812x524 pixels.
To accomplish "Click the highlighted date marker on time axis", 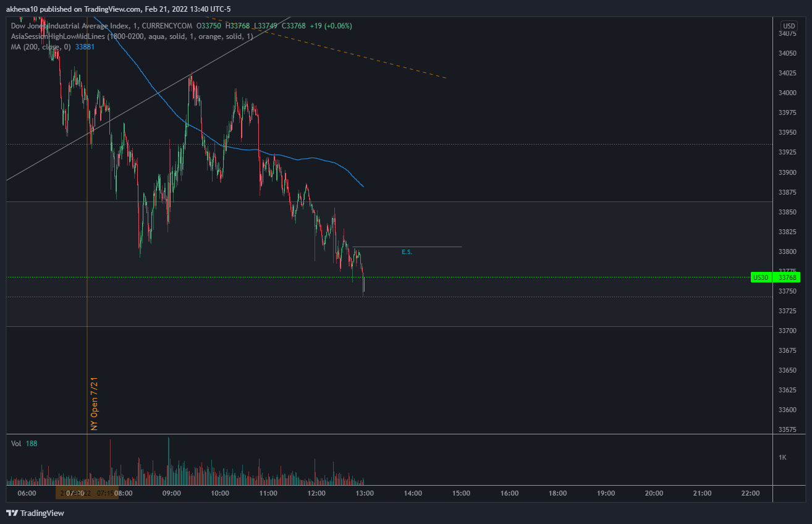I will tap(87, 493).
